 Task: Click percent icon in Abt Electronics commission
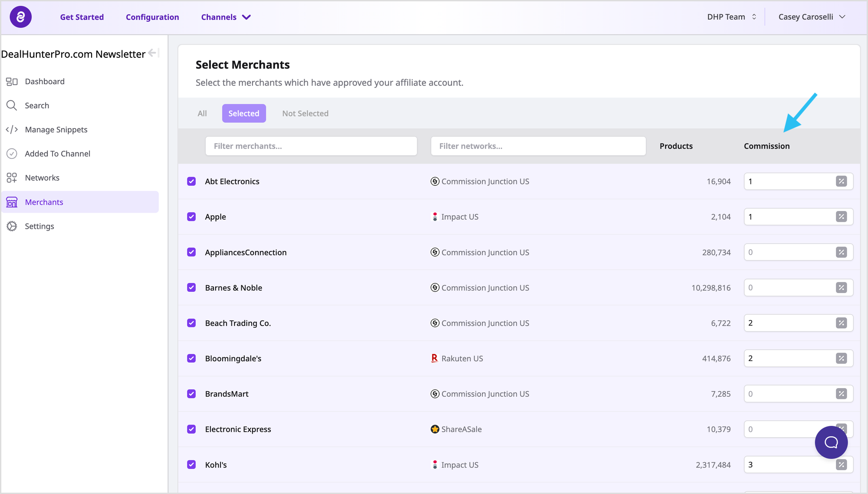[841, 181]
